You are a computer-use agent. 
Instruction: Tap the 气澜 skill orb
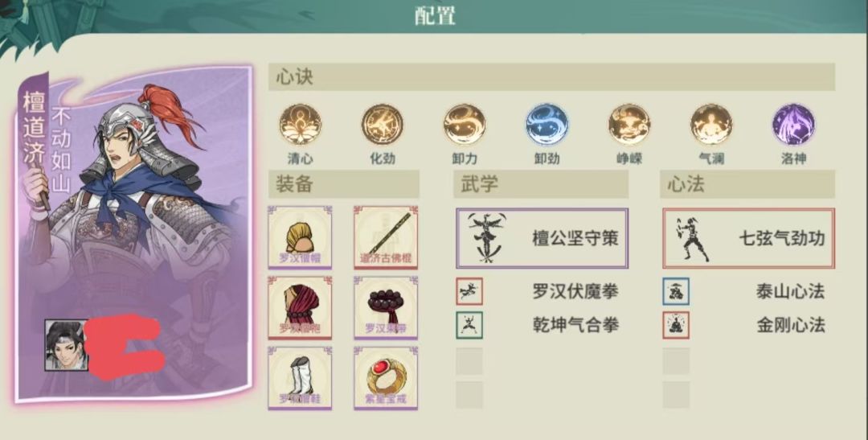point(711,125)
